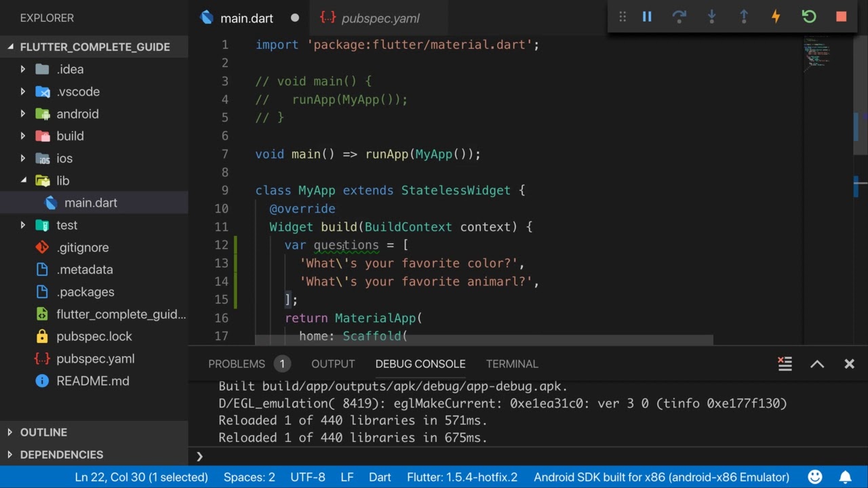Change file encoding UTF-8
The height and width of the screenshot is (488, 868).
pos(308,477)
